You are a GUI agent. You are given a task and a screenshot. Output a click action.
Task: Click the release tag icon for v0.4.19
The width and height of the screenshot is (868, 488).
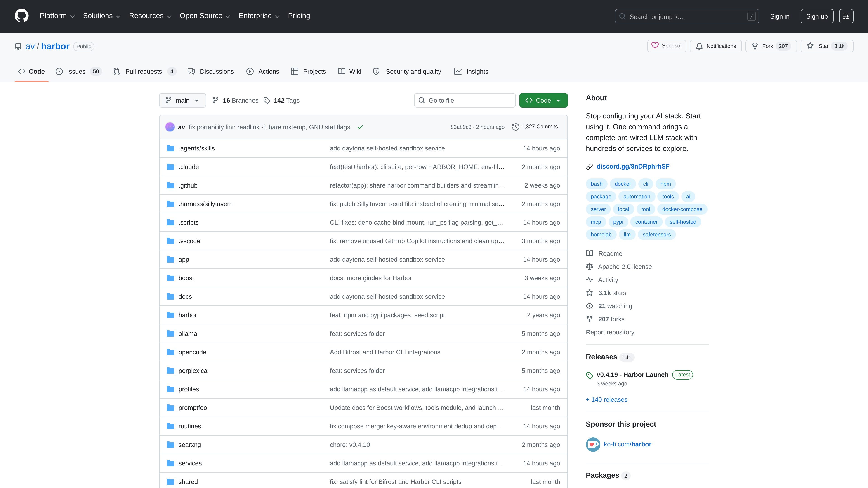tap(589, 375)
